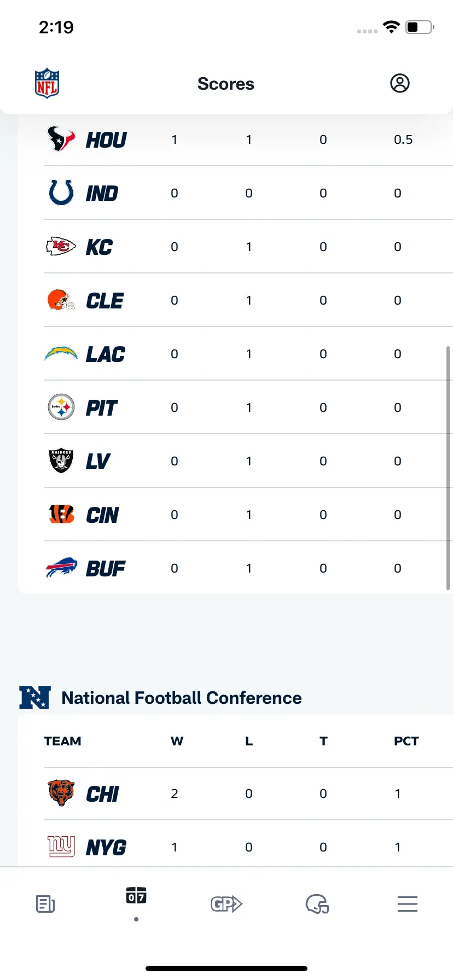Screen dimensions: 453x980
Task: Select the LV Raiders team name
Action: click(x=98, y=461)
